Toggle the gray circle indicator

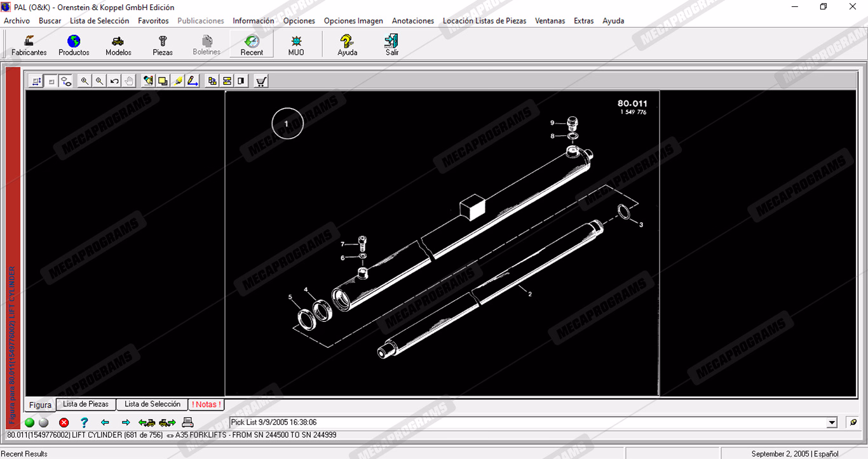43,422
